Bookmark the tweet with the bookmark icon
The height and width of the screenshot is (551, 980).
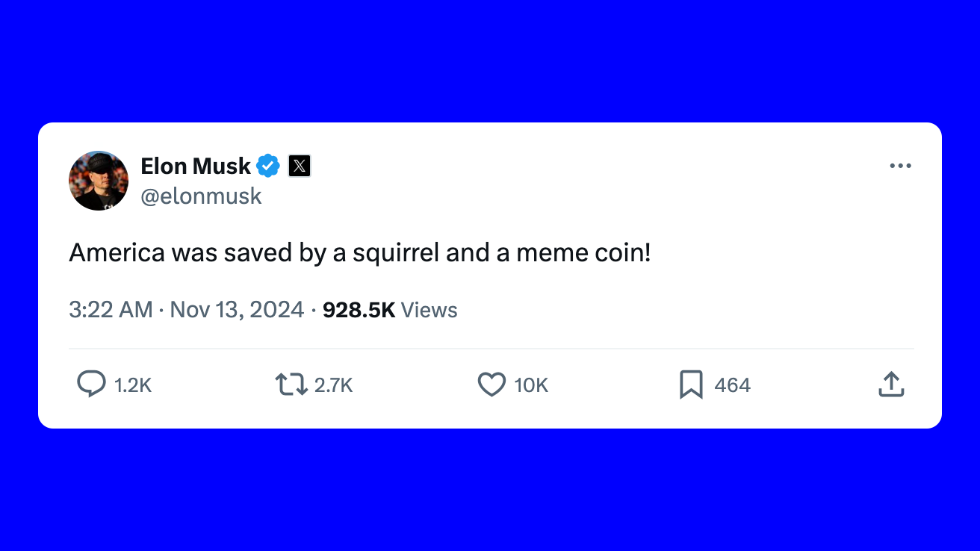[x=691, y=384]
